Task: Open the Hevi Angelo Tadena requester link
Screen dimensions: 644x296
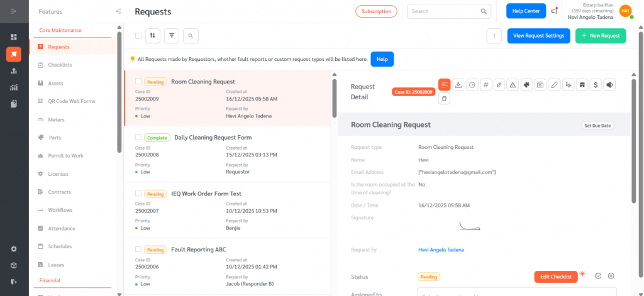Action: (441, 249)
